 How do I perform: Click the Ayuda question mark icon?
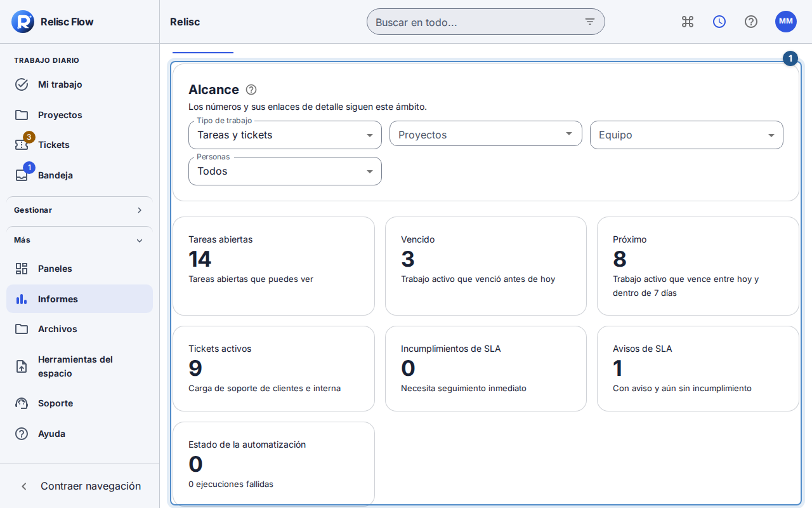click(22, 434)
